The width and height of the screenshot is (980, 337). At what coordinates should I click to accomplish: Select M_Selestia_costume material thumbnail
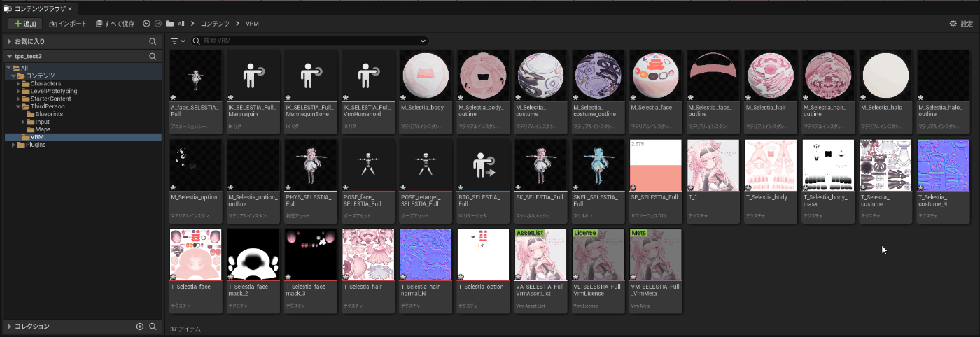click(540, 76)
